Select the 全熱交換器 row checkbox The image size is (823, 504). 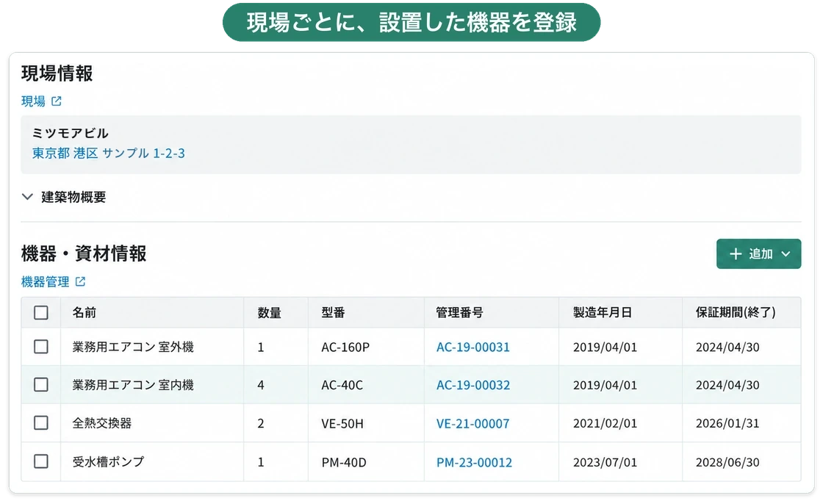41,423
